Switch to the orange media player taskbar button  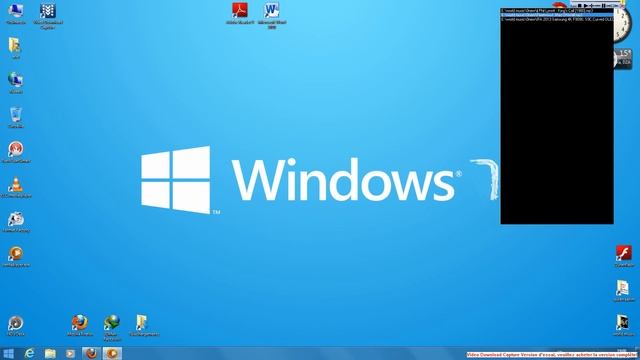112,353
